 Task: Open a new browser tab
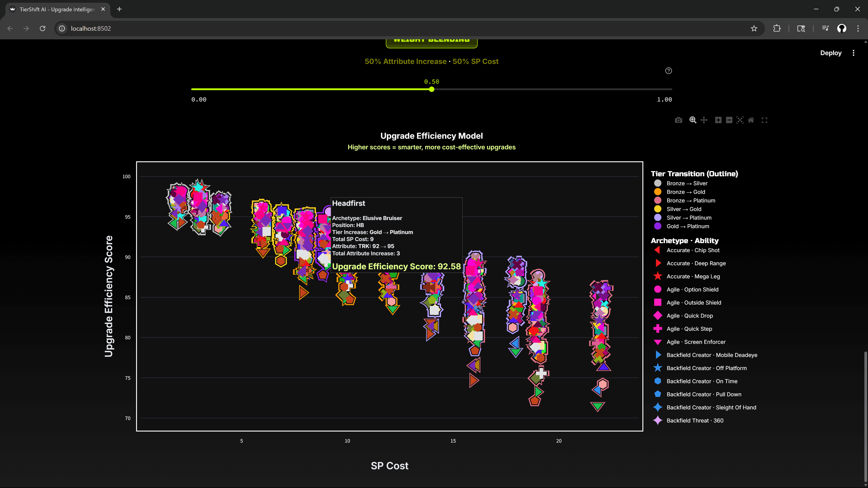pyautogui.click(x=119, y=9)
